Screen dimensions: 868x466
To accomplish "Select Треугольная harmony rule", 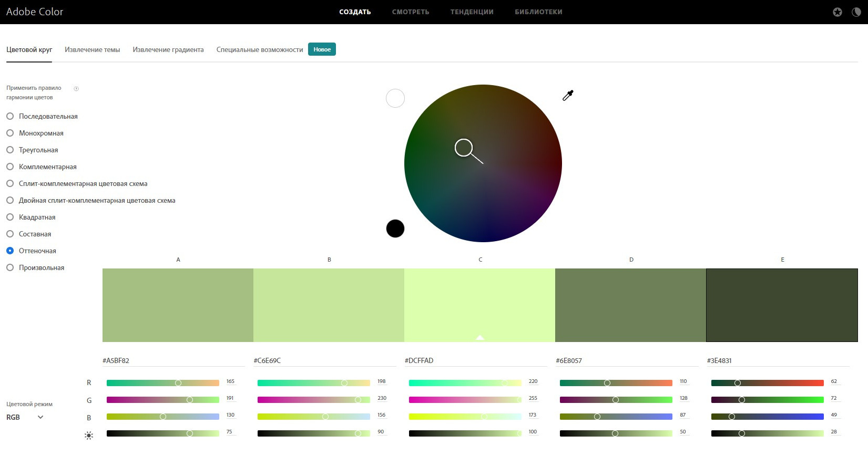I will 32,150.
